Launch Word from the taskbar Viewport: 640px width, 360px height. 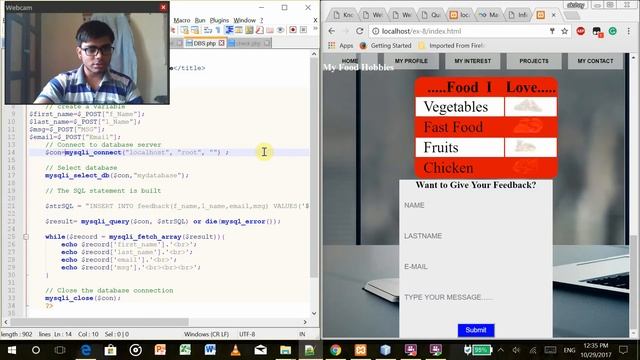tap(210, 350)
